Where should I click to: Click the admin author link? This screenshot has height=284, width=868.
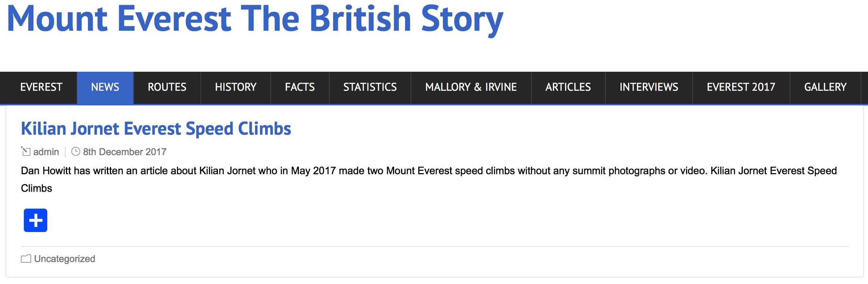click(x=46, y=152)
